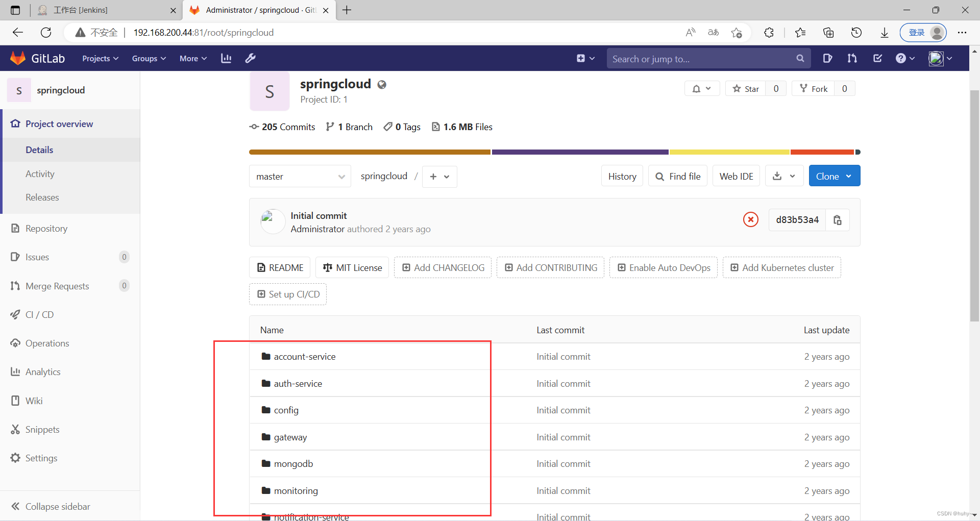Go to Activity in sidebar
This screenshot has height=521, width=980.
tap(40, 174)
